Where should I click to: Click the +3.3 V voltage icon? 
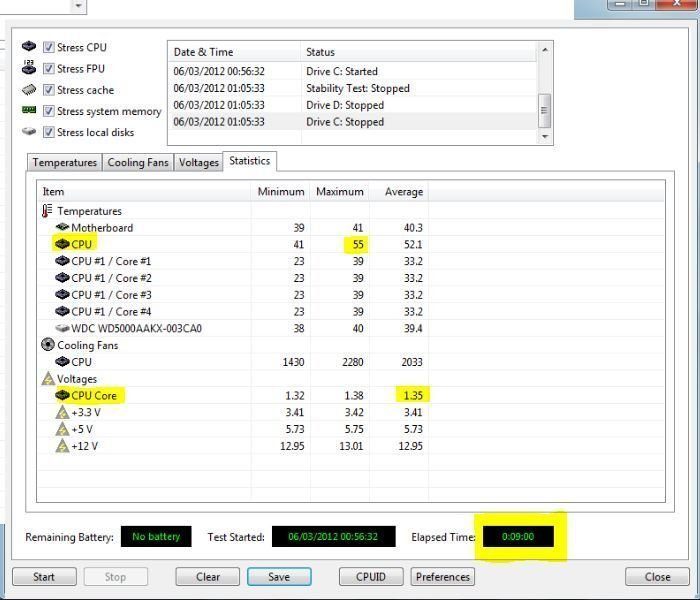(x=62, y=412)
